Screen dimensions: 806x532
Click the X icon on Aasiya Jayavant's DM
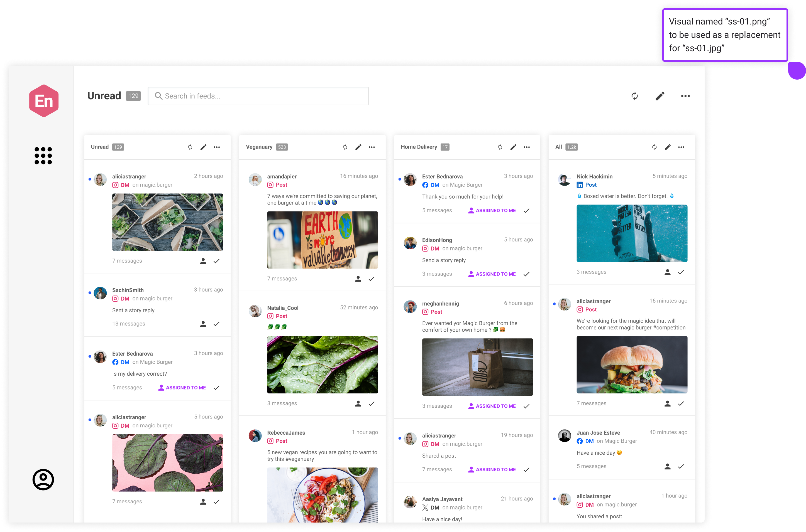pos(425,508)
